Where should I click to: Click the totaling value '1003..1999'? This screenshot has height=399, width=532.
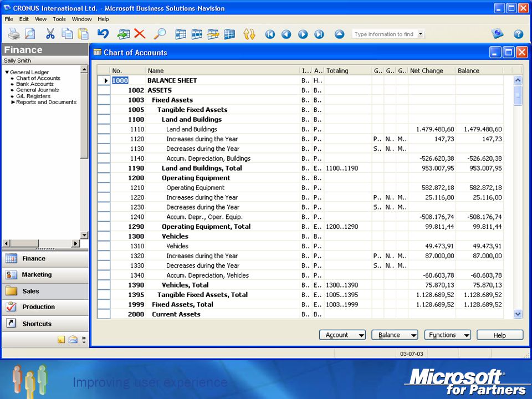point(342,304)
